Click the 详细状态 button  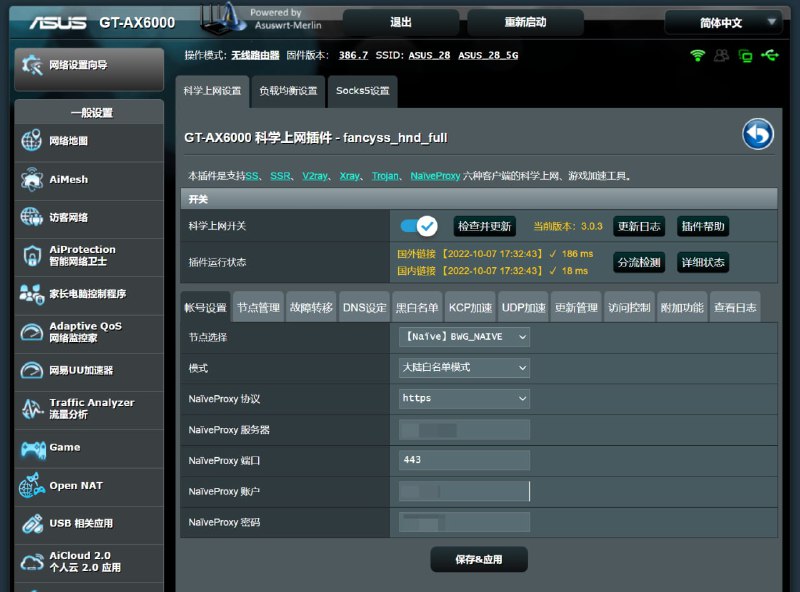[703, 262]
